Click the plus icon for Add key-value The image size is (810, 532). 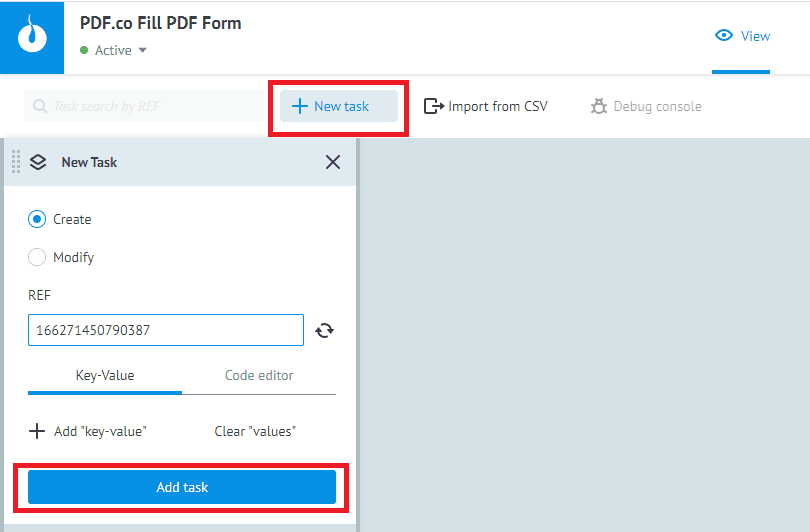[37, 431]
